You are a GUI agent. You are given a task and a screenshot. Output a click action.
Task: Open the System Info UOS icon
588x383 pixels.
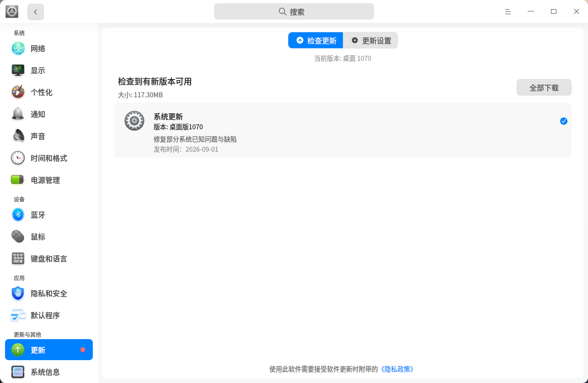[x=18, y=372]
